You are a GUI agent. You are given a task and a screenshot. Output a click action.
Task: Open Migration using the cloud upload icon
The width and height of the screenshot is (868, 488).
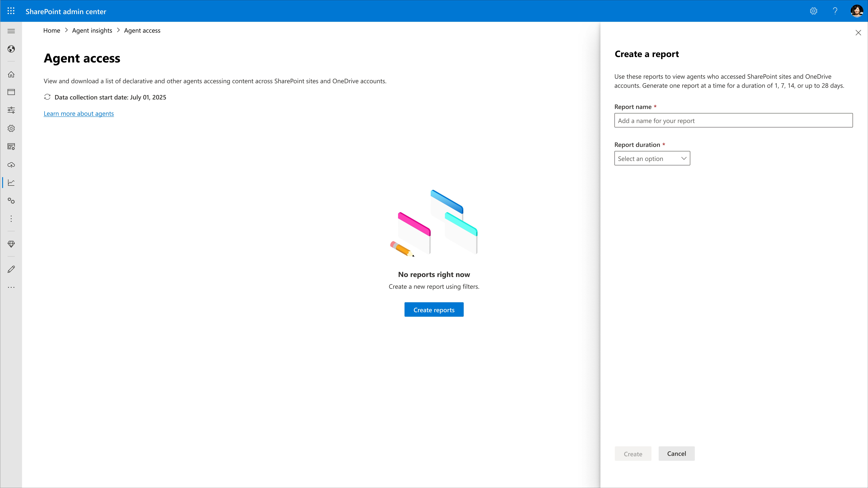click(x=11, y=165)
